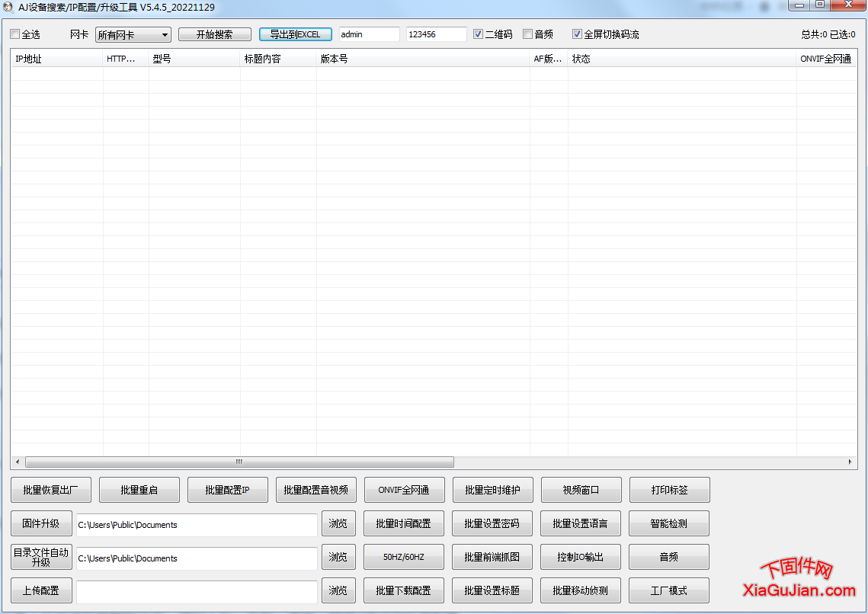Click the 批量时间配置 time config button
Screen dimensions: 868x614
coord(404,524)
